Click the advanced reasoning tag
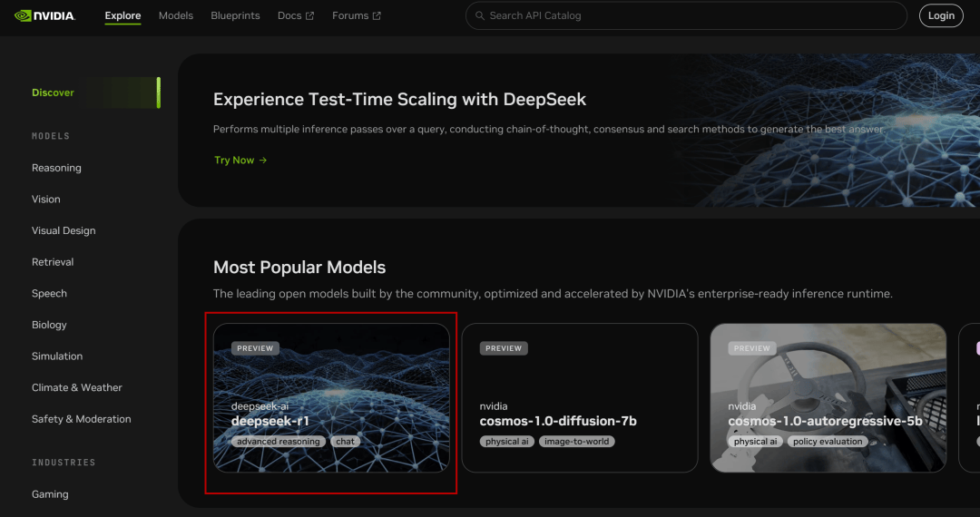The height and width of the screenshot is (517, 980). click(279, 442)
